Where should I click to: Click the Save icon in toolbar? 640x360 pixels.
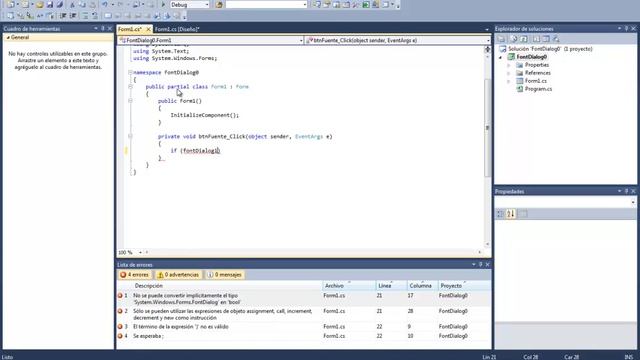(50, 5)
